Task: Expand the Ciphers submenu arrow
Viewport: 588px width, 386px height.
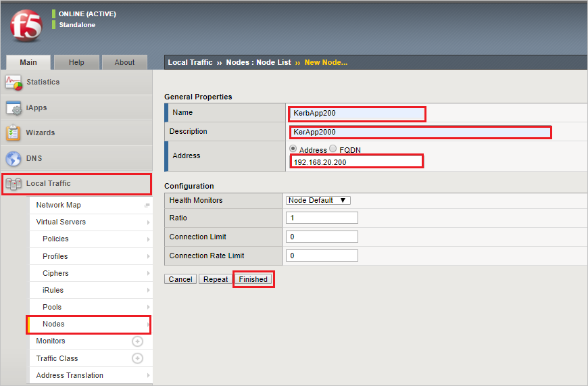Action: (148, 273)
